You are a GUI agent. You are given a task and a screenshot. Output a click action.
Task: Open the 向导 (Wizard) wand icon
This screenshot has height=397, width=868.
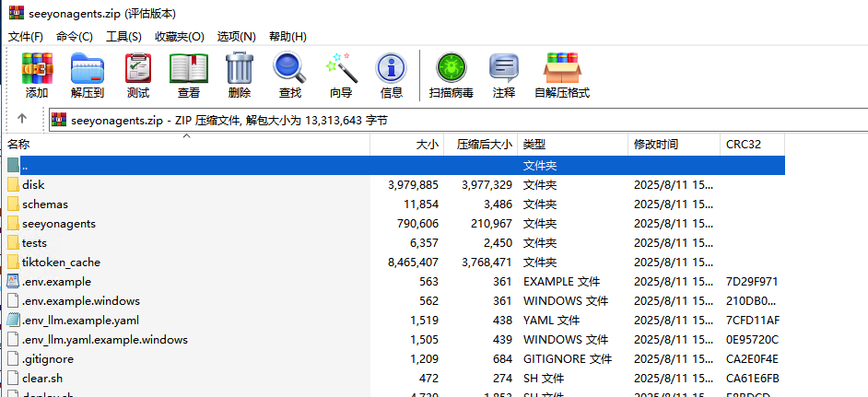coord(341,68)
